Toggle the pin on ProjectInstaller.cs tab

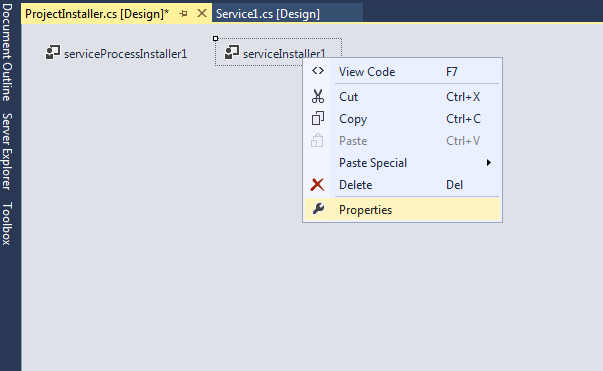tap(183, 14)
